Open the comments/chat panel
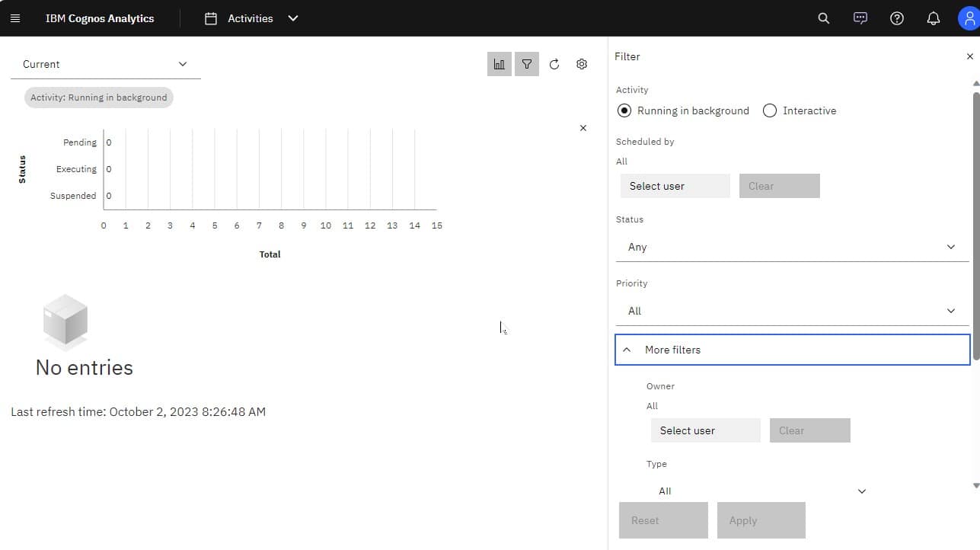 (860, 18)
